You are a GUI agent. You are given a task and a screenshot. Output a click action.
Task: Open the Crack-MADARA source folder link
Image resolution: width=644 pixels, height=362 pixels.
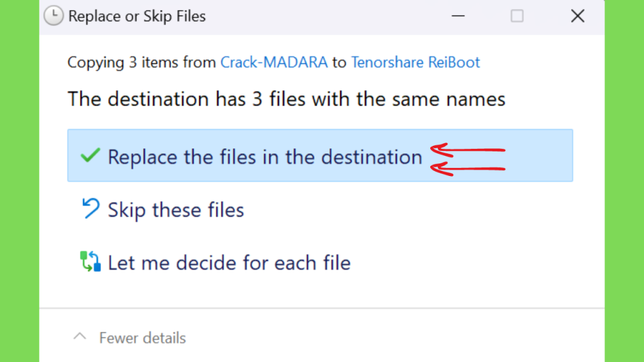tap(274, 62)
